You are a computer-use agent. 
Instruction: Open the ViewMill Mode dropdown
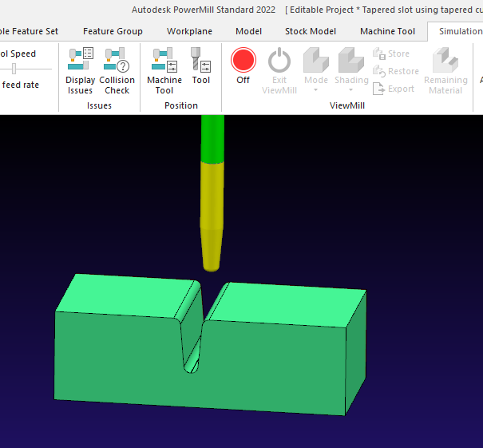point(315,70)
